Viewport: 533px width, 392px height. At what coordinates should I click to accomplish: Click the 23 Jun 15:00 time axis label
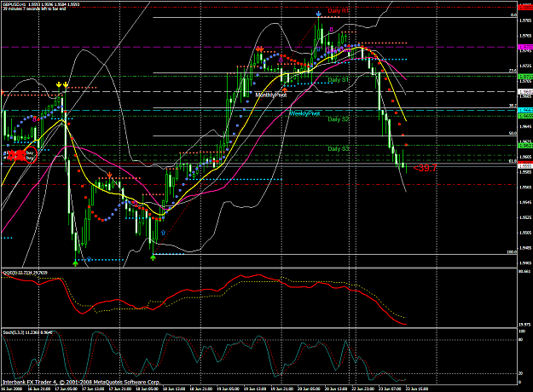(417, 389)
